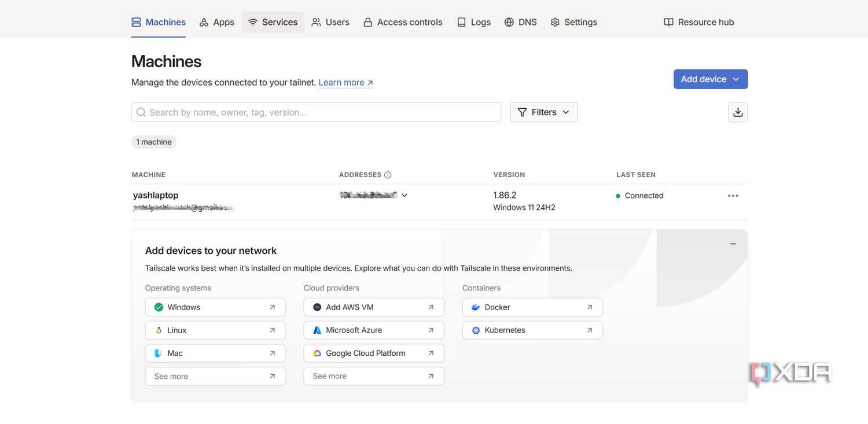Expand the yashlaptop addresses chevron

[x=404, y=195]
